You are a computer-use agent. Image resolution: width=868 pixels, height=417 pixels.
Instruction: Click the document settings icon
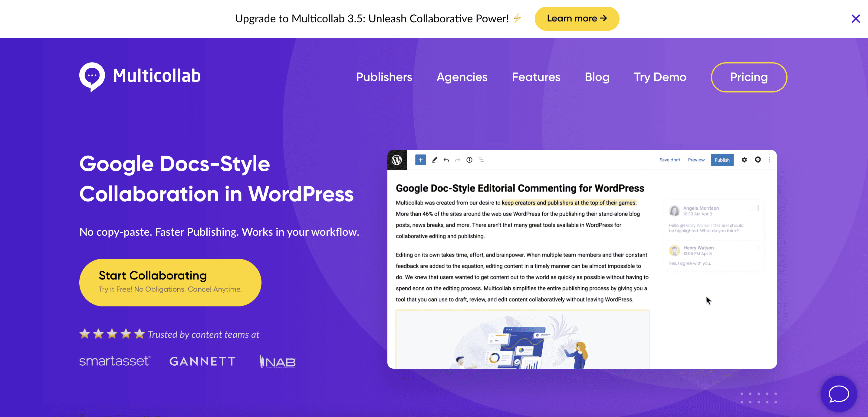coord(743,160)
